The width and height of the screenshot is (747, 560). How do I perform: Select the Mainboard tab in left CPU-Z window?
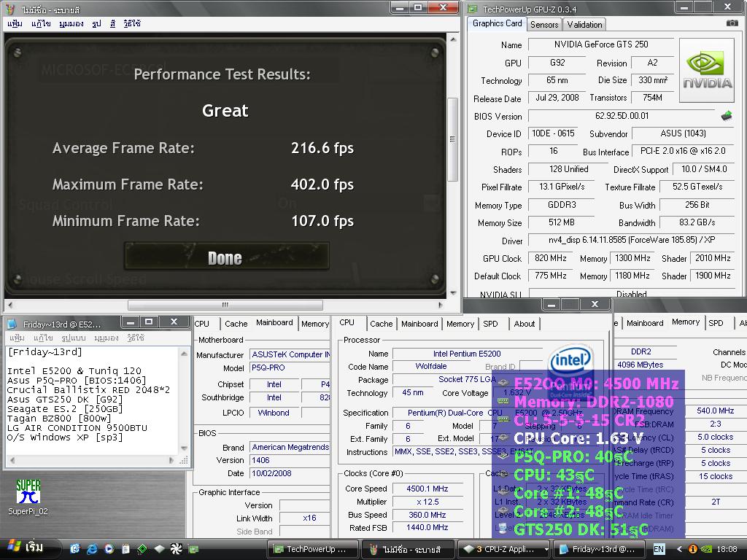point(274,322)
